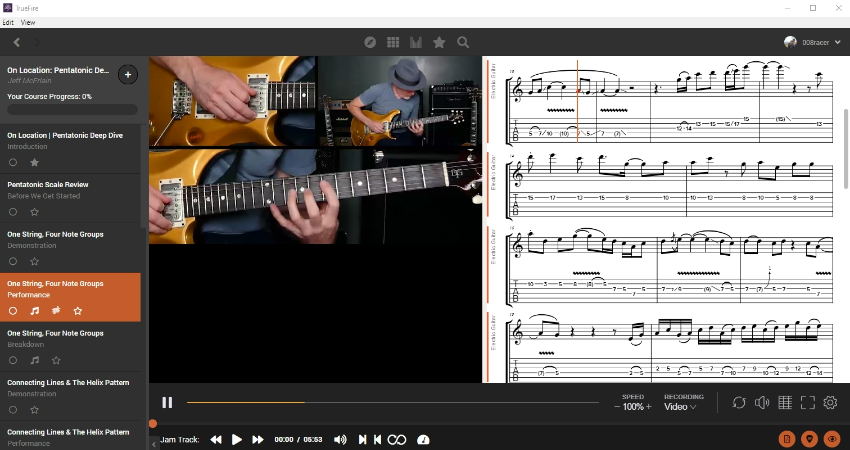This screenshot has height=450, width=850.
Task: Click the wide-shot guitarist video view
Action: 400,101
